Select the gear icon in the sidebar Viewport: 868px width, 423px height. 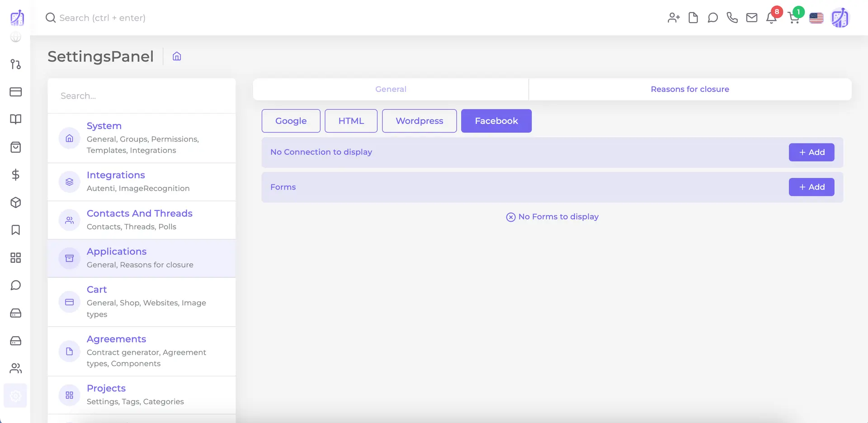pyautogui.click(x=15, y=395)
